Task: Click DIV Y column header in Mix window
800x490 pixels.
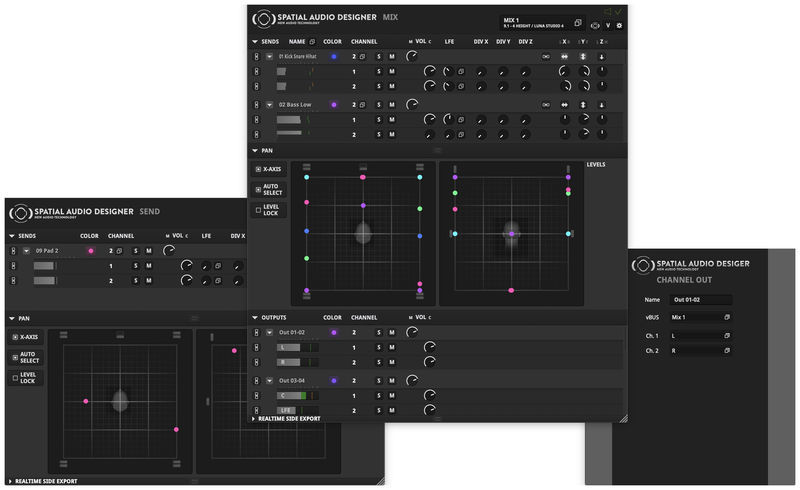Action: [x=503, y=41]
